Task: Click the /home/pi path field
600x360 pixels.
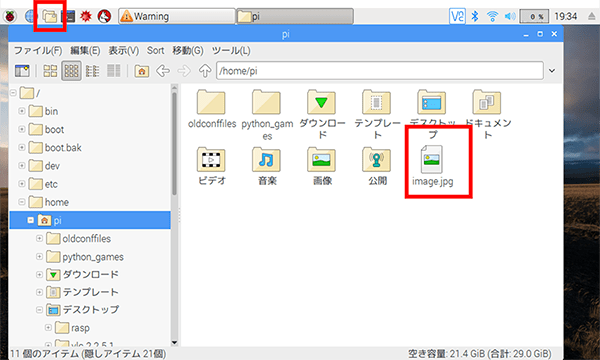Action: click(380, 71)
